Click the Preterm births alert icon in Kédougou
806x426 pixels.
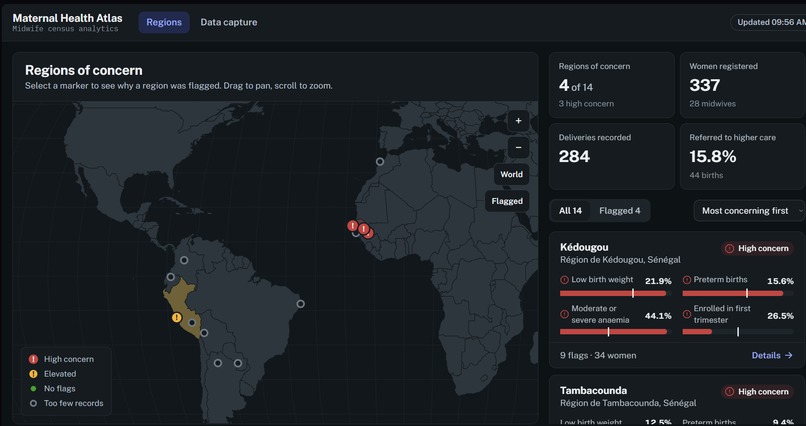(687, 280)
